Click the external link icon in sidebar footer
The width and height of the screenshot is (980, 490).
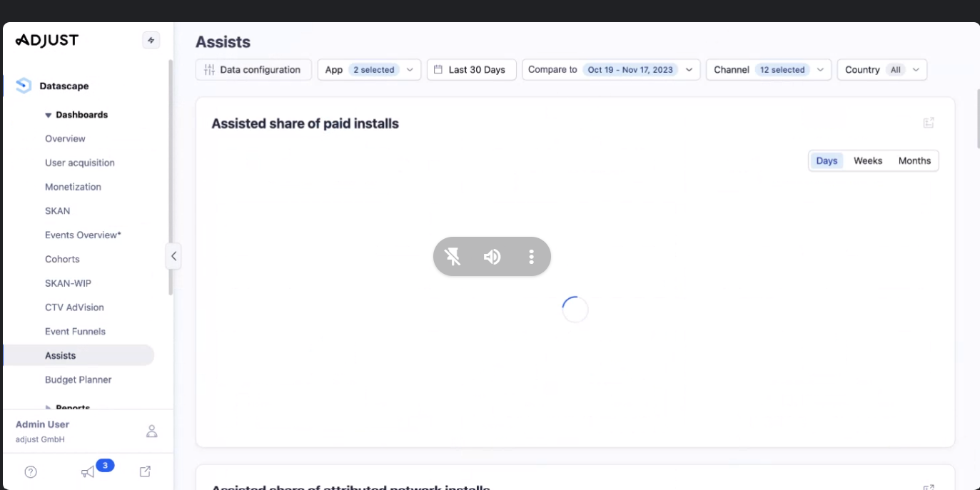tap(145, 471)
